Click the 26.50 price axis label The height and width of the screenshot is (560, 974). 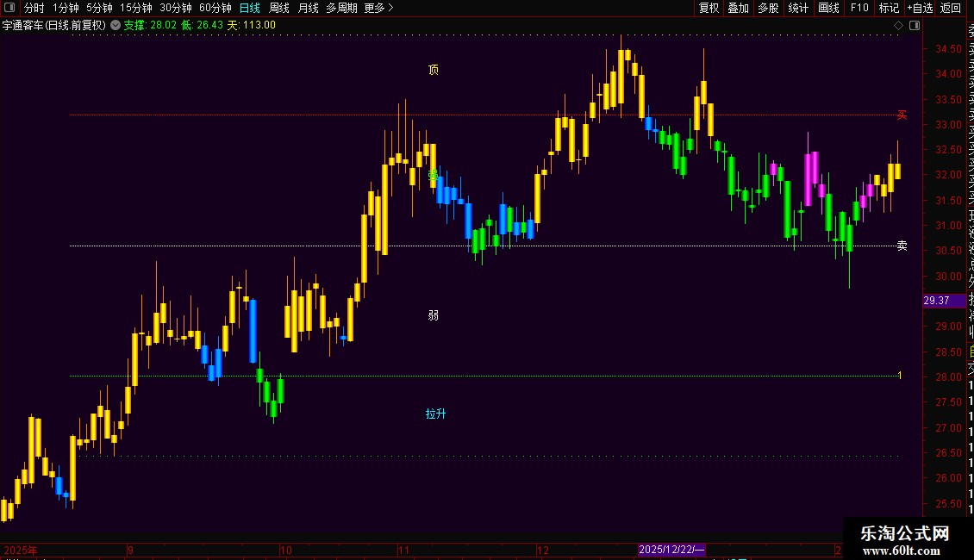coord(948,452)
